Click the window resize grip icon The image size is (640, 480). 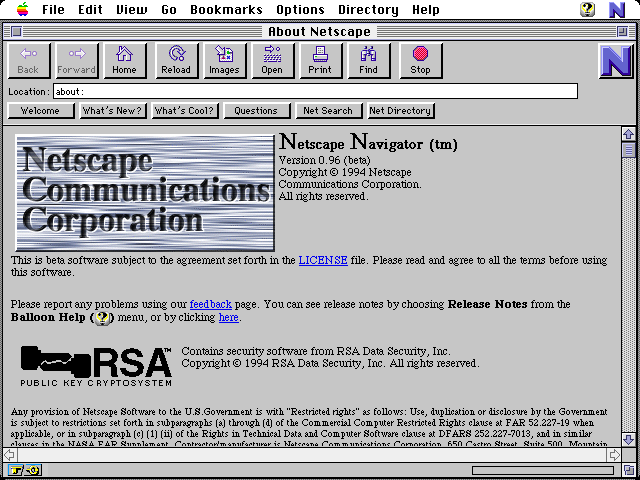(629, 470)
